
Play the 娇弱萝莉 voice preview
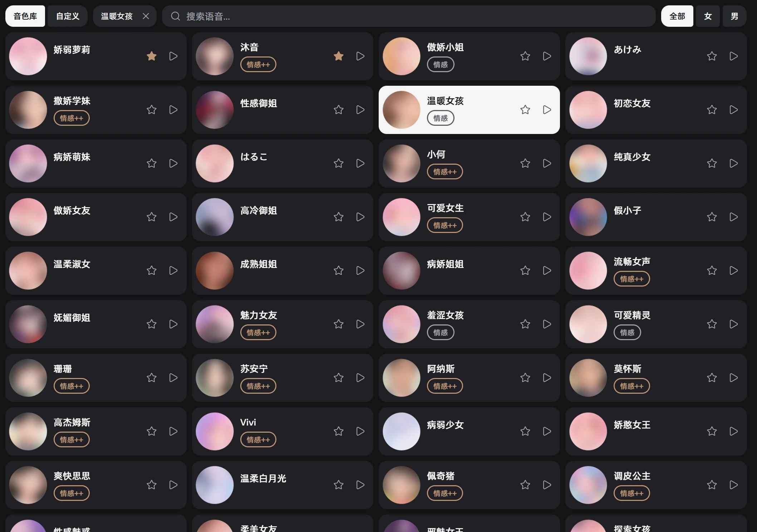(x=173, y=56)
